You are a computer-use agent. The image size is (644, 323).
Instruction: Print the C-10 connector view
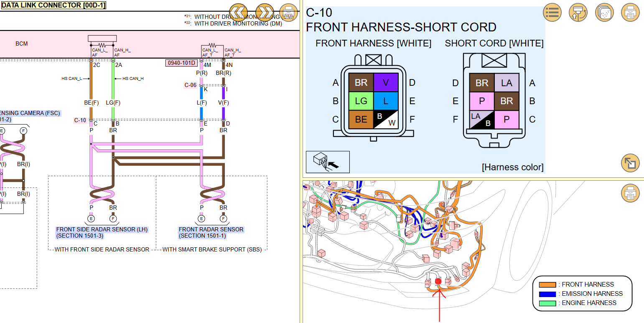tap(630, 13)
